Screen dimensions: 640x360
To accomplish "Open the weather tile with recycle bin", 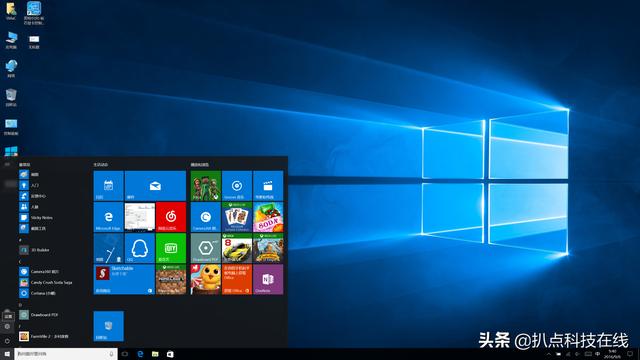I will 108,248.
